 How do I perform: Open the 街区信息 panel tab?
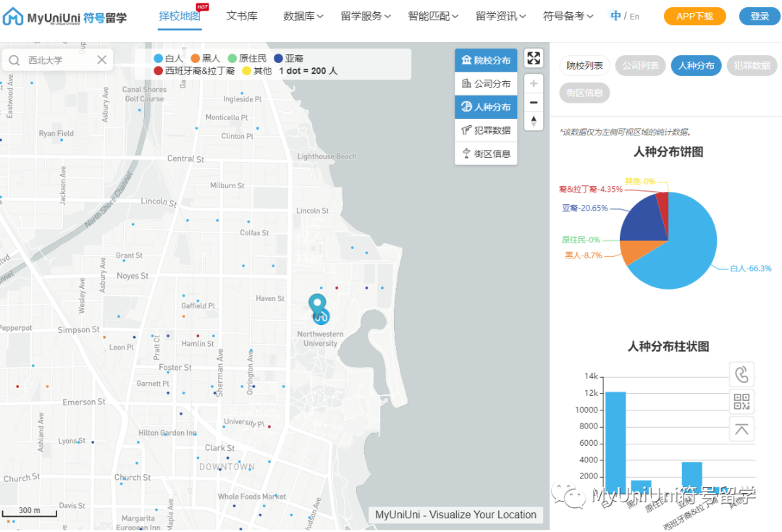(x=584, y=93)
